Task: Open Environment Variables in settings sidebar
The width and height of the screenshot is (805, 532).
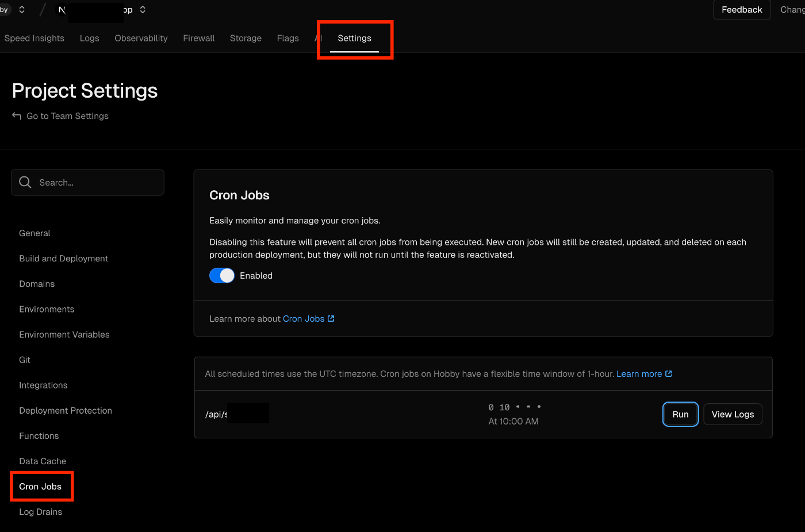Action: (64, 334)
